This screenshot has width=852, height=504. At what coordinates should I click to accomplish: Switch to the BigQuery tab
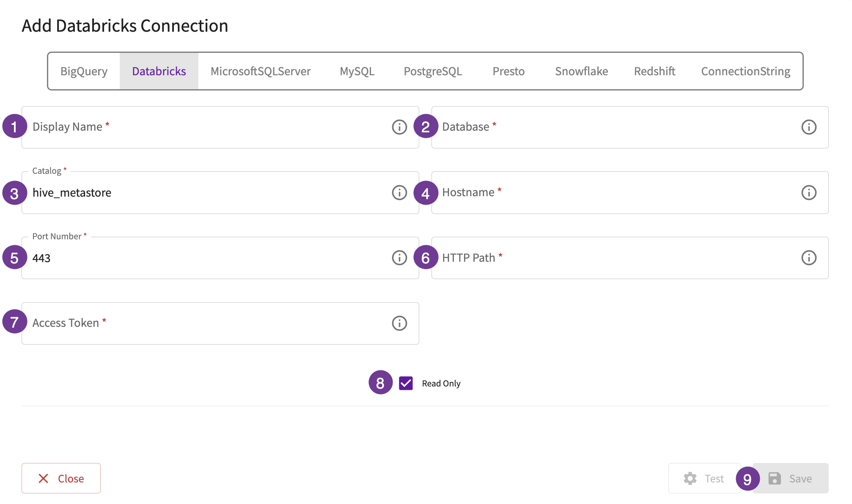point(84,71)
